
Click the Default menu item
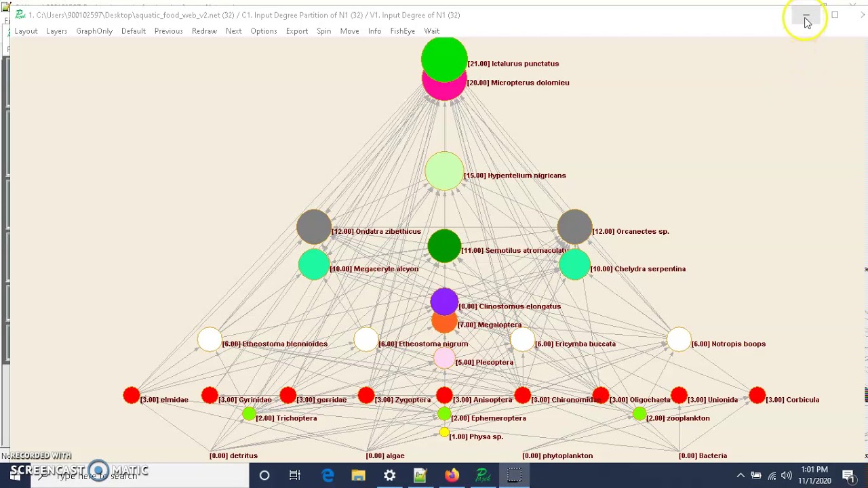pos(133,31)
